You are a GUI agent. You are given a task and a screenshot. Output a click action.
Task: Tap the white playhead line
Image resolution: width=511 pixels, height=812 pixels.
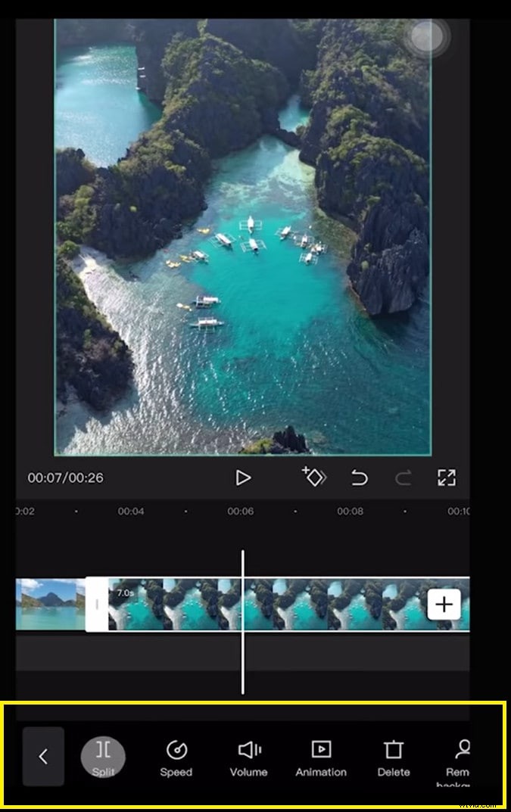[x=242, y=621]
